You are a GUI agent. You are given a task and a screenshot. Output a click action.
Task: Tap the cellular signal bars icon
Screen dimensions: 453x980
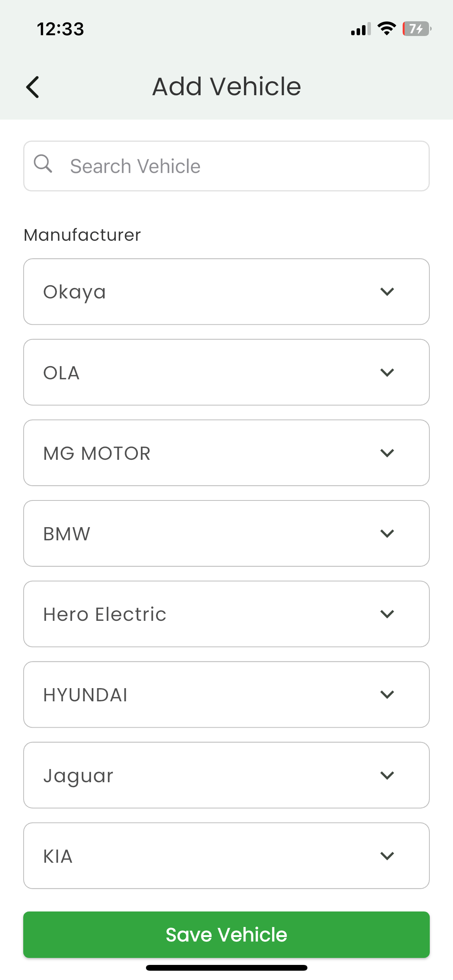360,29
